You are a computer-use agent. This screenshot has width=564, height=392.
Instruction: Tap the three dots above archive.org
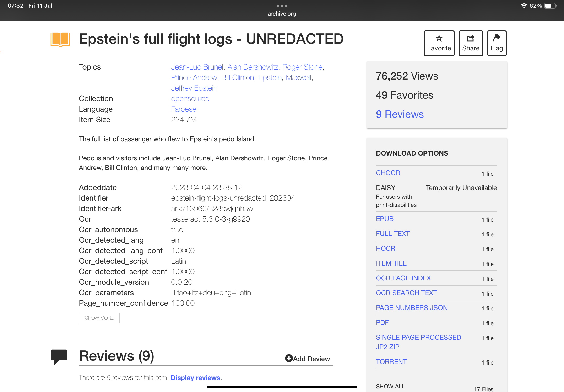click(282, 6)
